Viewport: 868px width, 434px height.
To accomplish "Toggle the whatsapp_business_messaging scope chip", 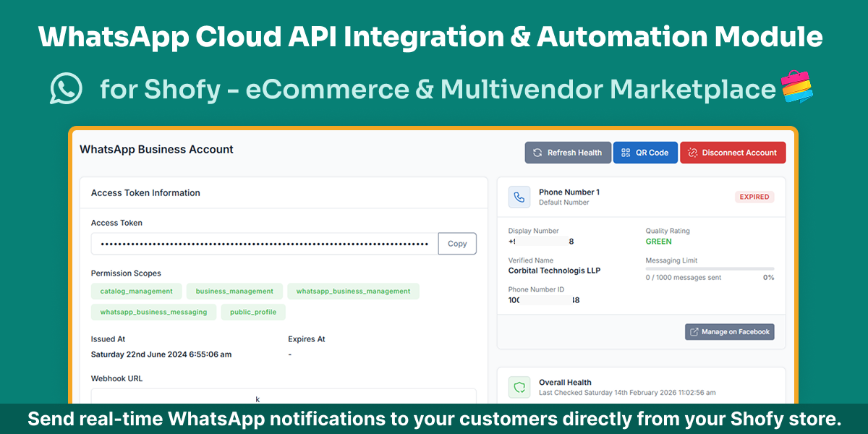I will coord(153,312).
